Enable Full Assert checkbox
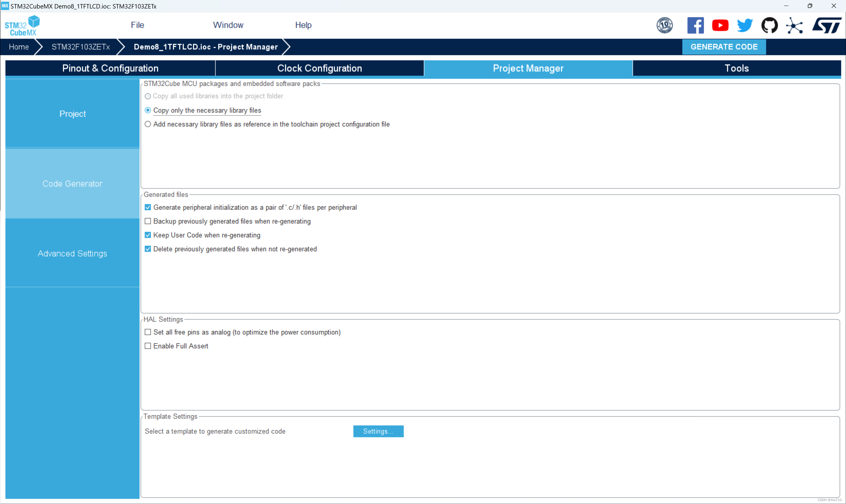 pos(148,346)
